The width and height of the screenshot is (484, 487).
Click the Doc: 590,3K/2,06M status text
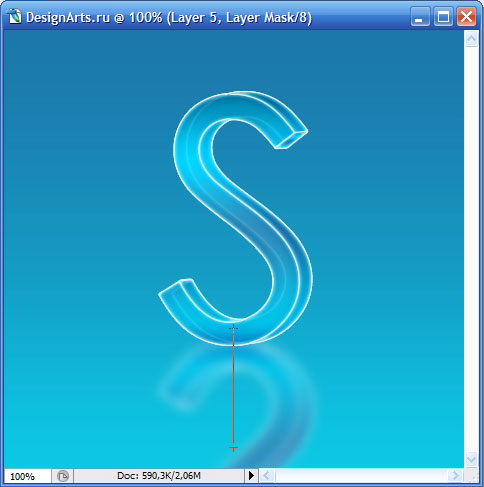click(x=159, y=475)
